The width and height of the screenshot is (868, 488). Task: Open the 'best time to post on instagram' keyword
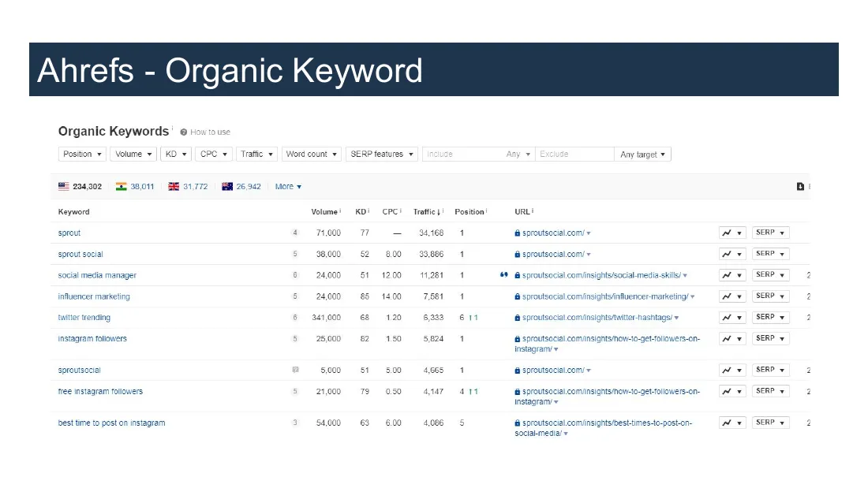[111, 423]
